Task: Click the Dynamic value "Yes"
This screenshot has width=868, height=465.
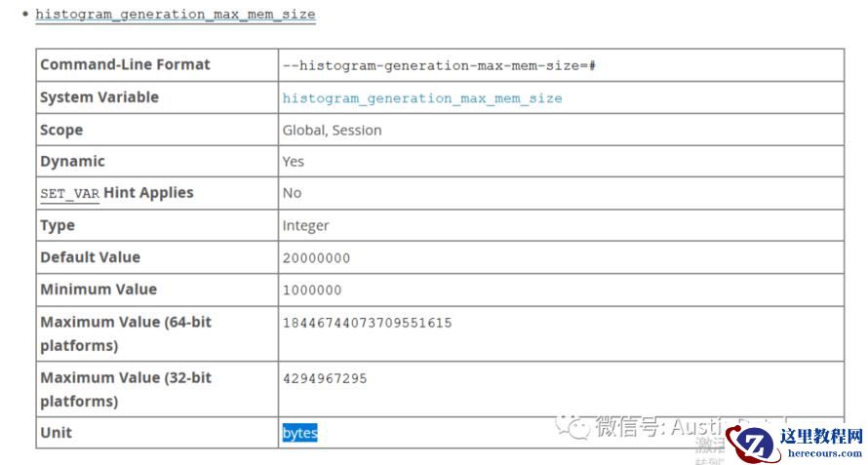Action: point(293,162)
